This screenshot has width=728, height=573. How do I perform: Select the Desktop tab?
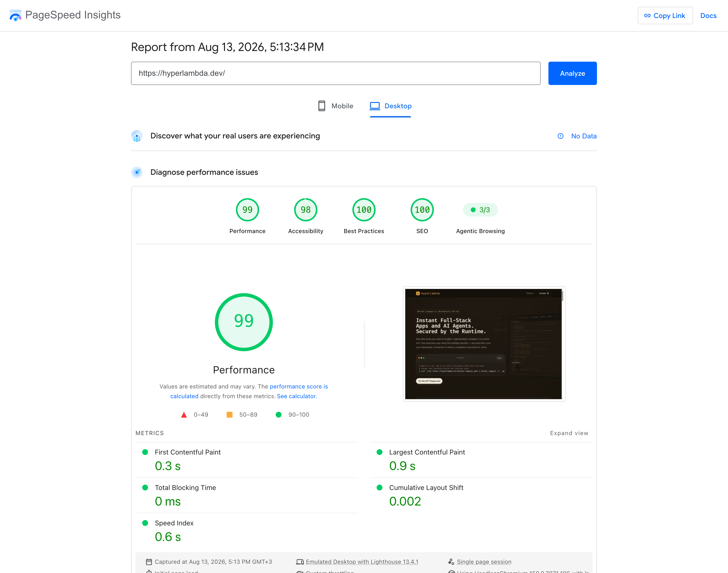point(390,106)
